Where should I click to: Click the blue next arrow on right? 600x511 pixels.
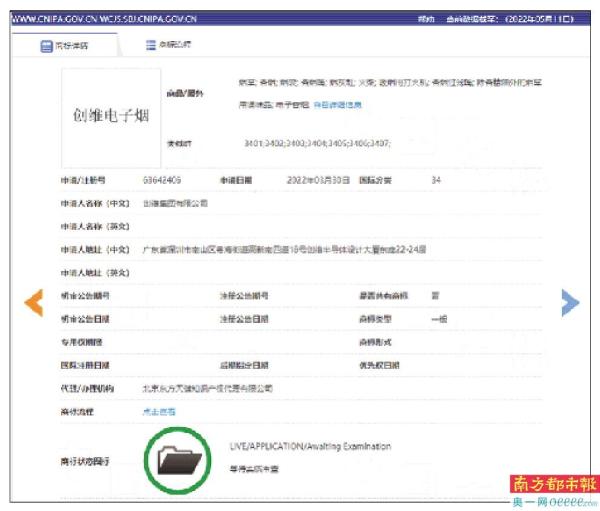pyautogui.click(x=570, y=302)
